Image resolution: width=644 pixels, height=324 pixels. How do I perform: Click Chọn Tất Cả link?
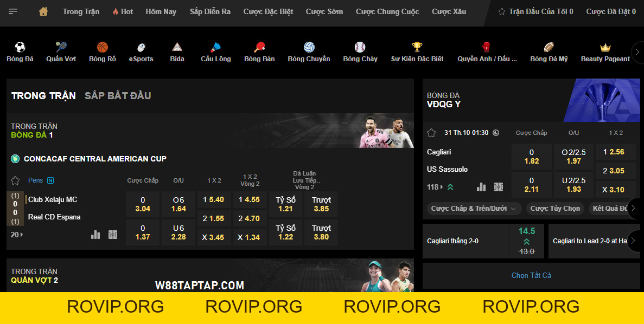point(531,275)
